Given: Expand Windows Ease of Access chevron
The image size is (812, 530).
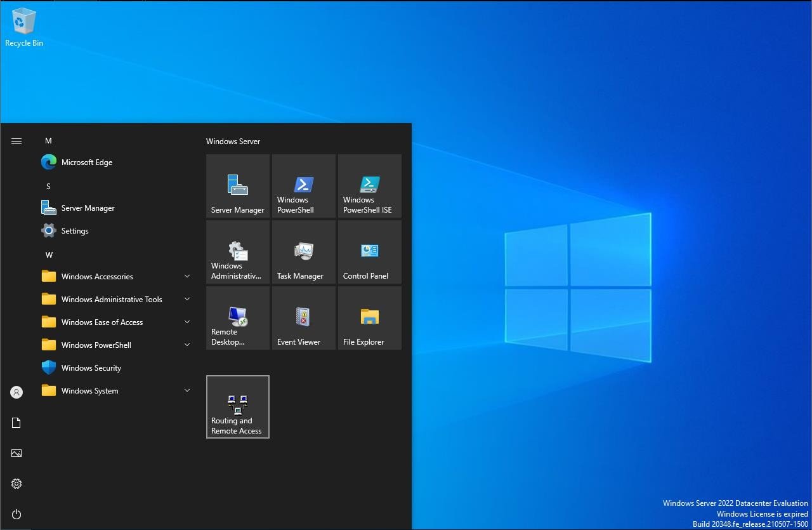Looking at the screenshot, I should pos(187,322).
